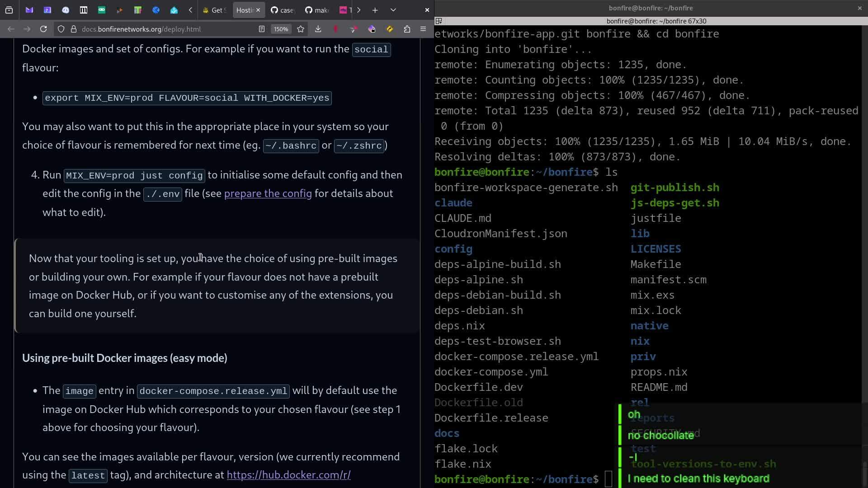This screenshot has height=488, width=868.
Task: Open the Firefox View icon
Action: point(9,10)
